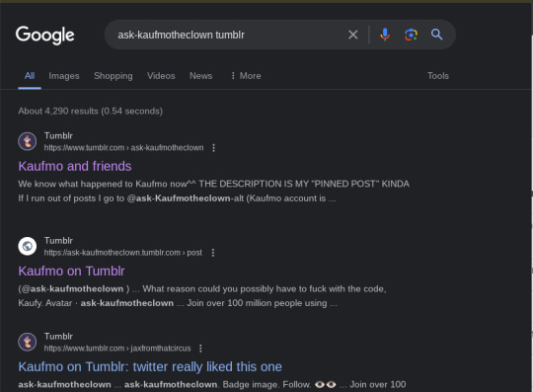533x392 pixels.
Task: Switch to the Images tab
Action: tap(64, 76)
